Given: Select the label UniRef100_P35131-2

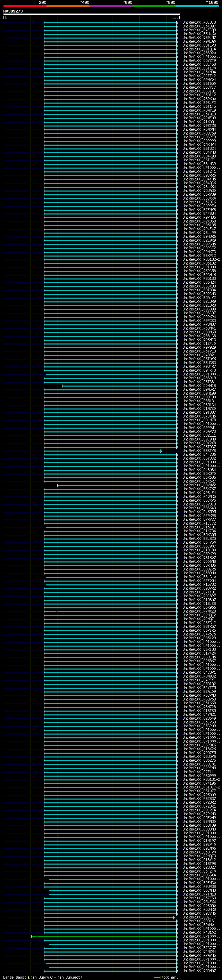Looking at the screenshot, I should [202, 780].
